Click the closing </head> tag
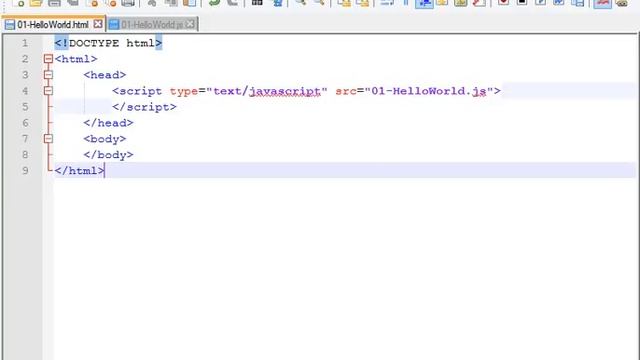Image resolution: width=640 pixels, height=360 pixels. pos(108,123)
